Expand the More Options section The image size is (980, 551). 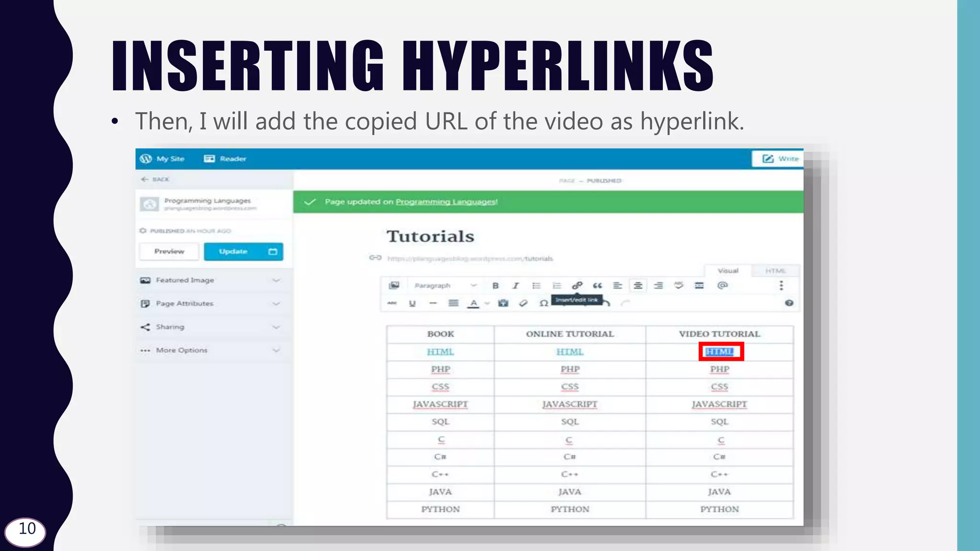click(213, 351)
